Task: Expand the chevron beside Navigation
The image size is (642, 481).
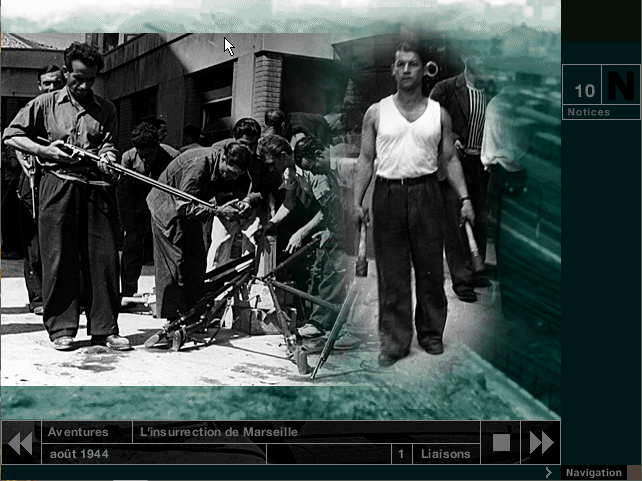Action: 549,472
